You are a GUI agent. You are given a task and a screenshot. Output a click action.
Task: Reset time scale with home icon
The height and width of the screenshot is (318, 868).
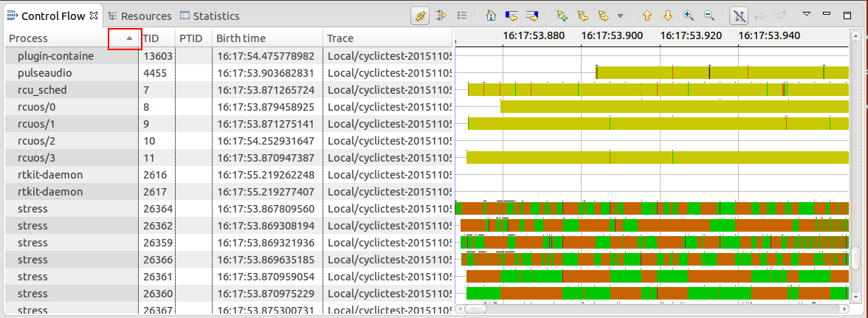[x=490, y=15]
